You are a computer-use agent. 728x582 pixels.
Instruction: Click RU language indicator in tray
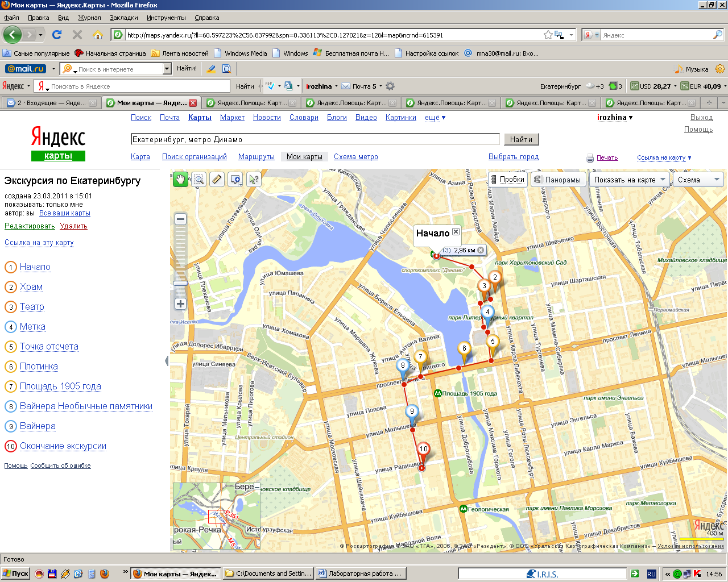coord(651,574)
